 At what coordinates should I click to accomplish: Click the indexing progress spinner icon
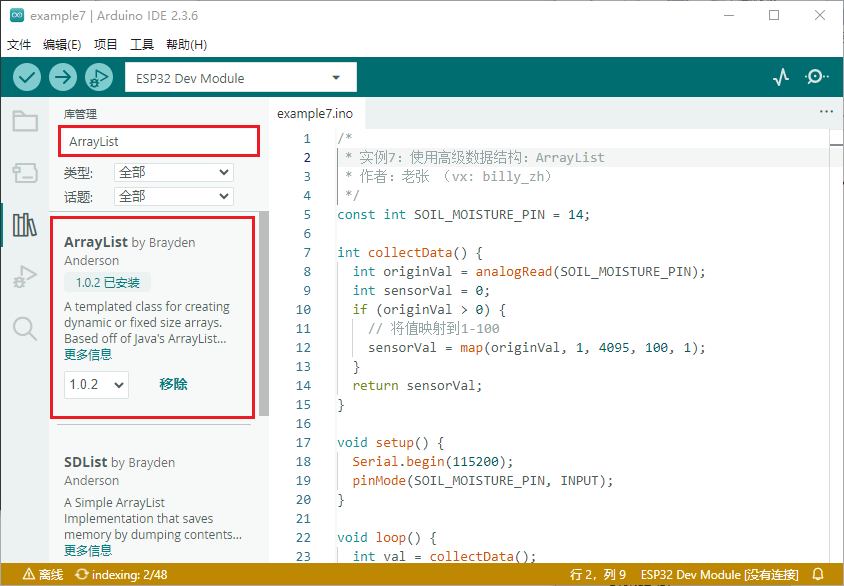(x=81, y=574)
